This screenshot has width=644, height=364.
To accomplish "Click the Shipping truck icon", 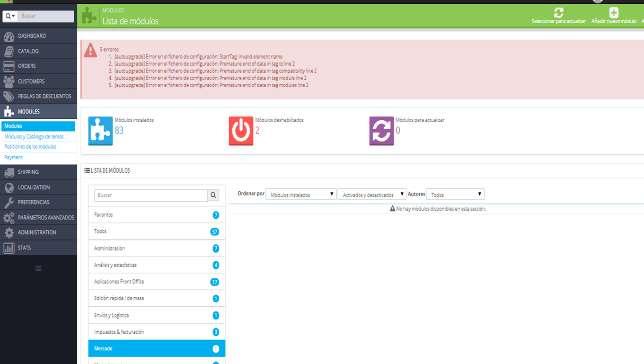I will click(9, 172).
